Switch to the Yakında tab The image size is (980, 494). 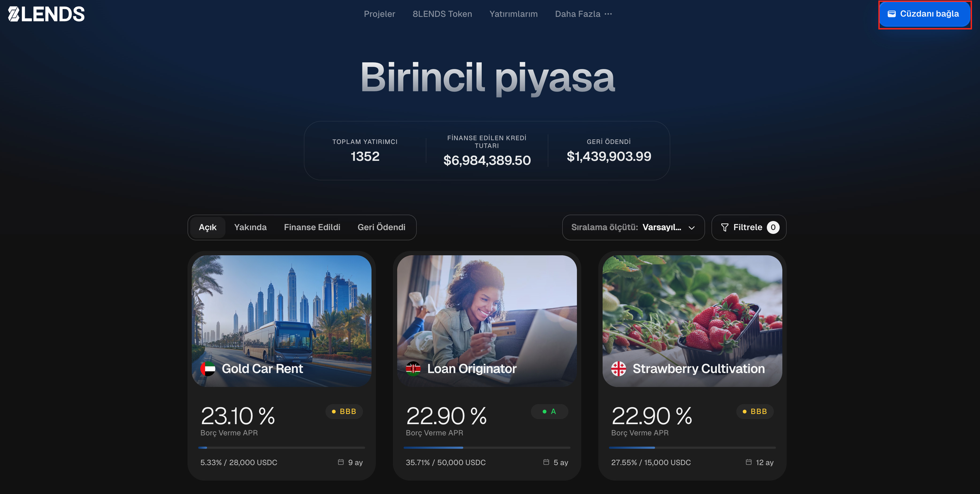250,227
